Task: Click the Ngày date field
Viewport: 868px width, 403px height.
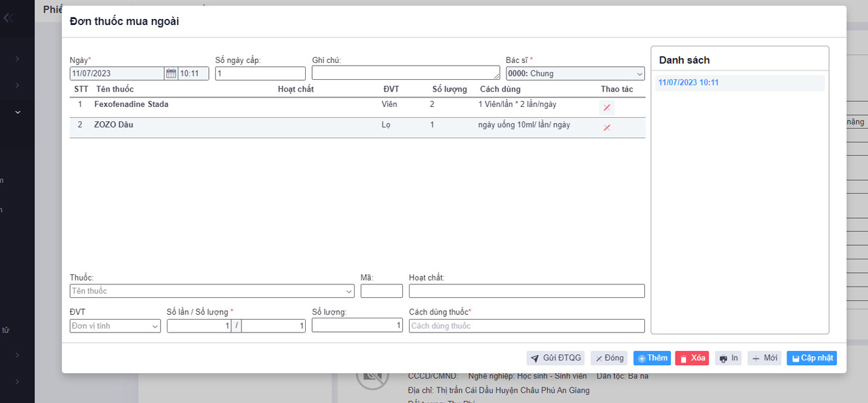Action: pos(117,73)
